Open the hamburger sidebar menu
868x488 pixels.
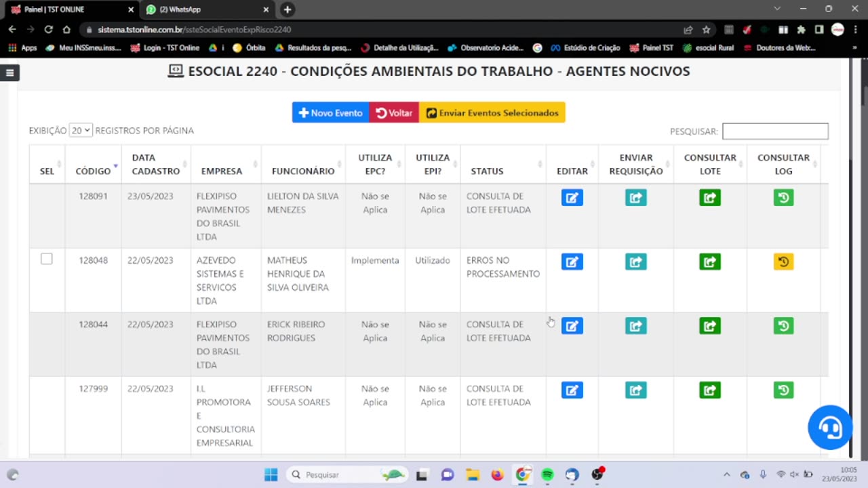tap(9, 73)
